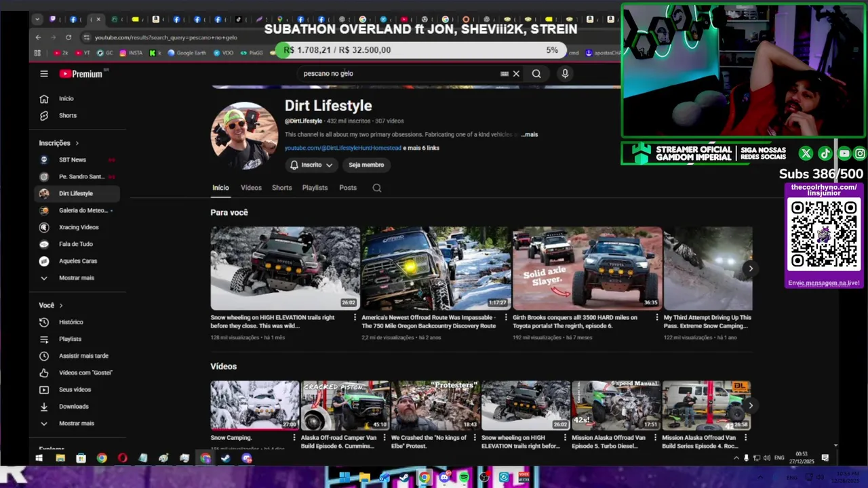The width and height of the screenshot is (868, 488).
Task: Open Steam from the taskbar
Action: [x=226, y=458]
